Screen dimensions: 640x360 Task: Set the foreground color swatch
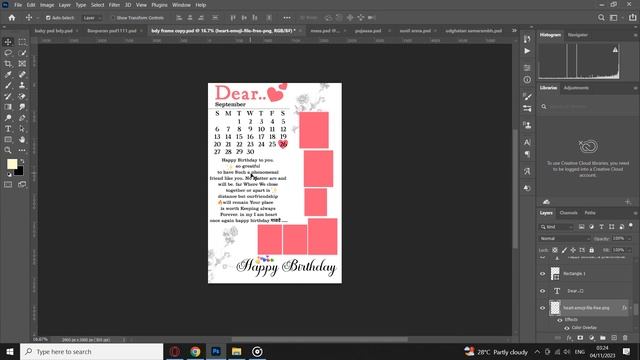pyautogui.click(x=12, y=164)
